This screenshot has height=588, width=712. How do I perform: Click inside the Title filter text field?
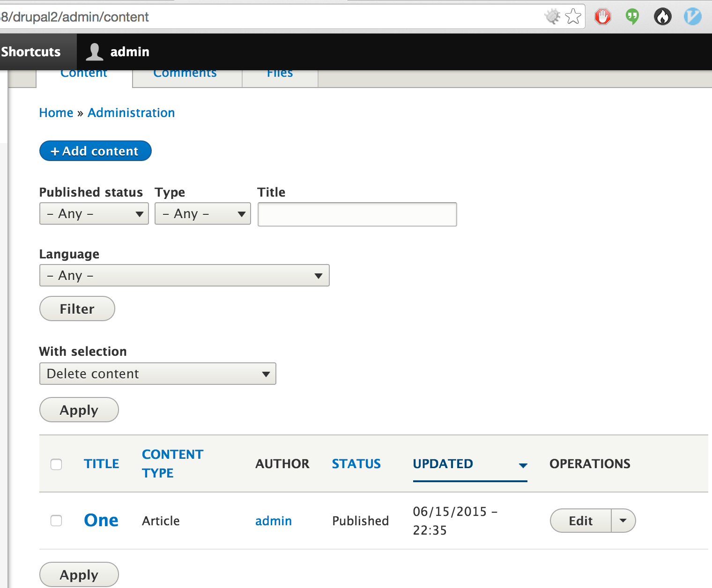357,214
